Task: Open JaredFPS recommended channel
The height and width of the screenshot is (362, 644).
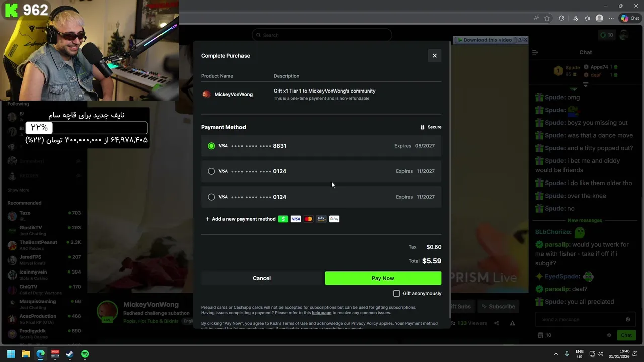Action: (x=44, y=260)
